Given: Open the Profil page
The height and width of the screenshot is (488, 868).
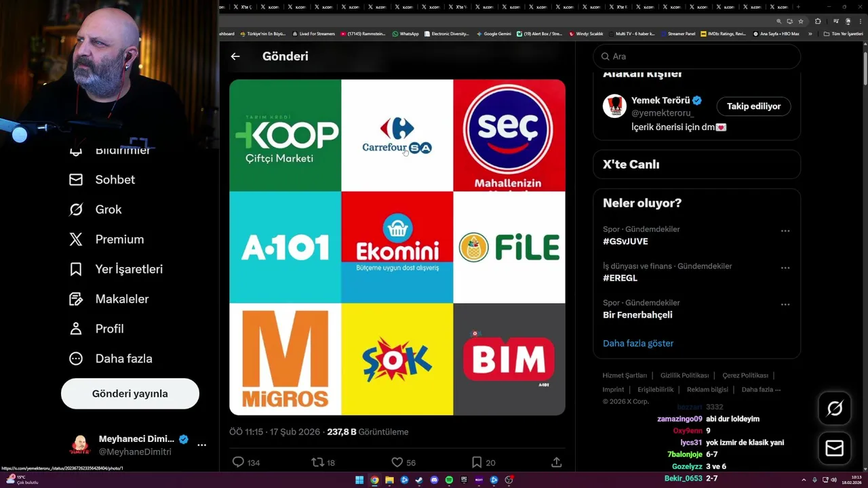Looking at the screenshot, I should click(x=96, y=329).
